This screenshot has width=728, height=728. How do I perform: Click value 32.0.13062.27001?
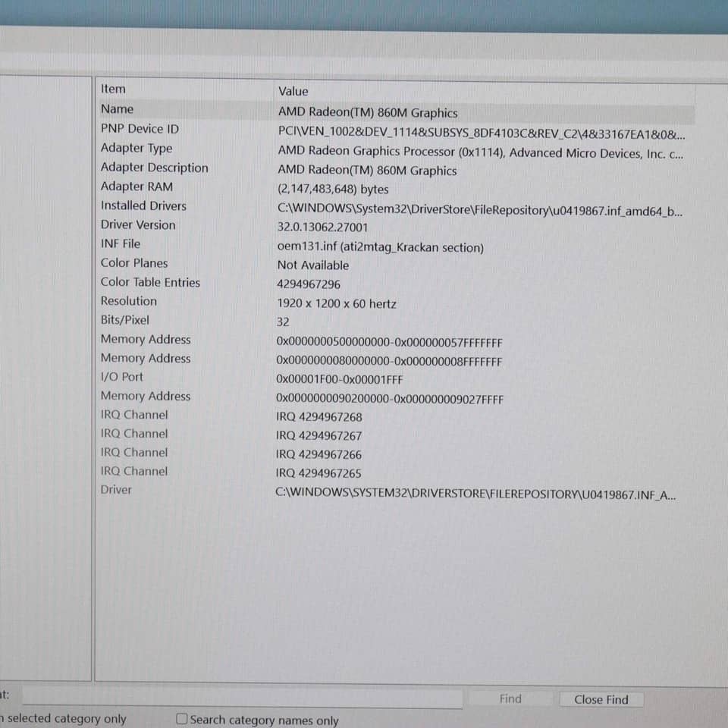click(323, 227)
